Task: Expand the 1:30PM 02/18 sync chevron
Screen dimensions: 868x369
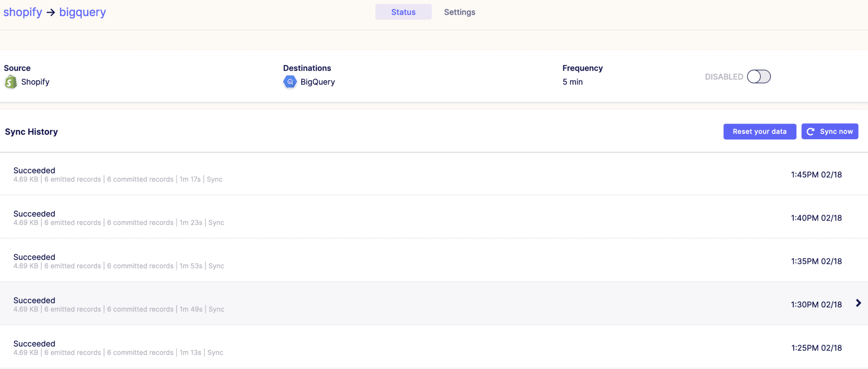Action: point(858,303)
